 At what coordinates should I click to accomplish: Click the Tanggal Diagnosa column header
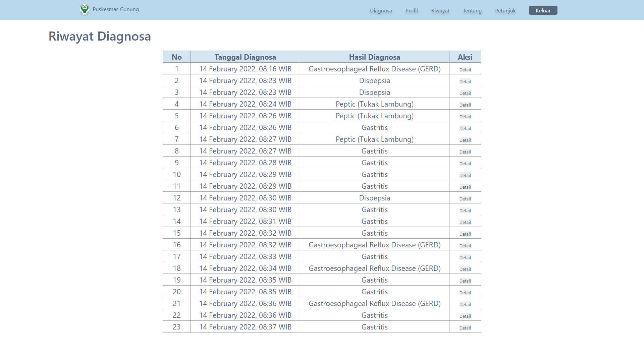245,57
